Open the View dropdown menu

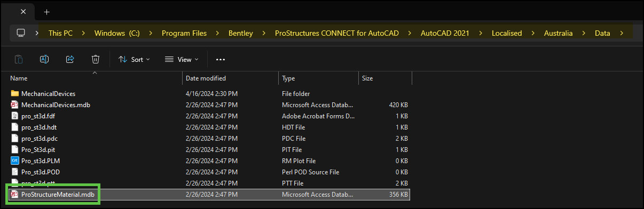(x=182, y=60)
